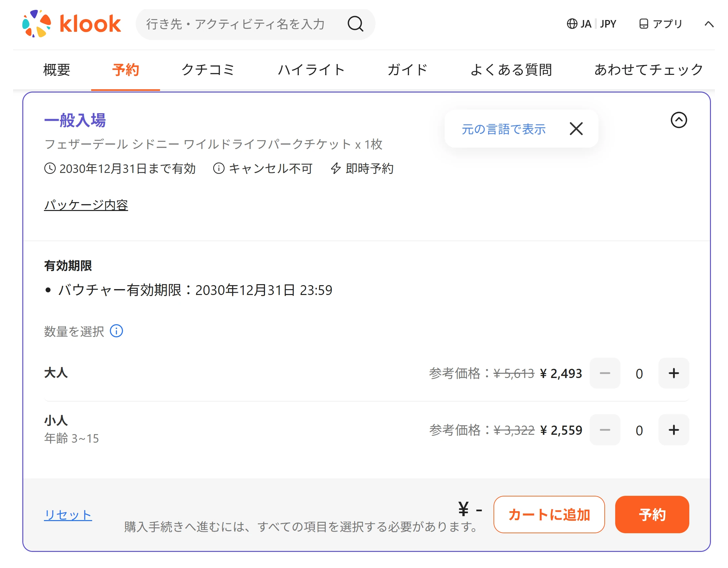Click the 大人 quantity value 0

[639, 373]
